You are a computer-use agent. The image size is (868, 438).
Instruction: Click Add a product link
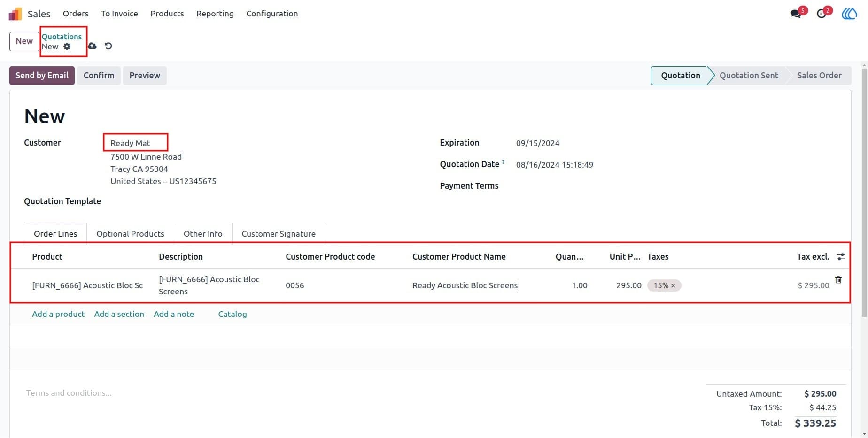[58, 314]
